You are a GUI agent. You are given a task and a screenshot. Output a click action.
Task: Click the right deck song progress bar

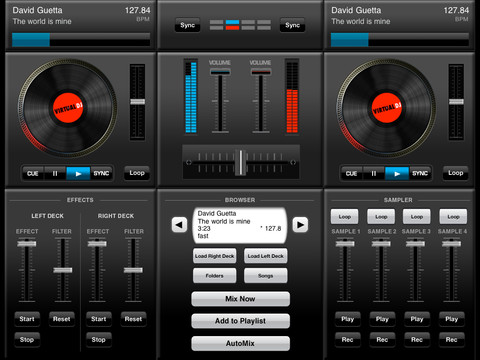pyautogui.click(x=400, y=40)
